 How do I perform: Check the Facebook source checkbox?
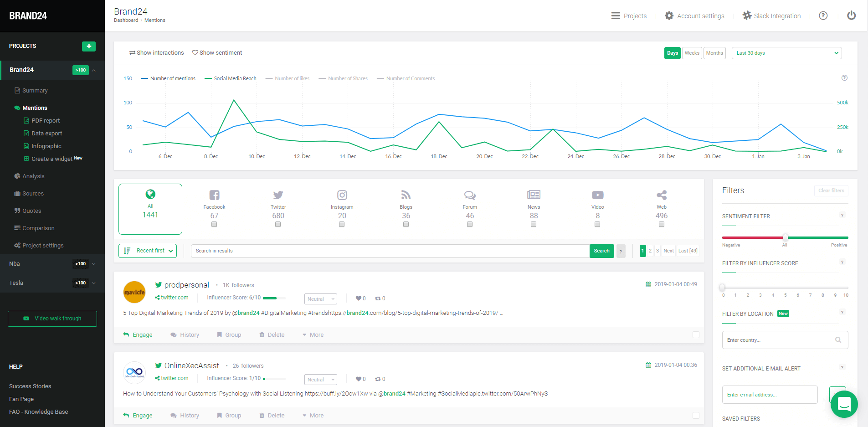point(214,224)
